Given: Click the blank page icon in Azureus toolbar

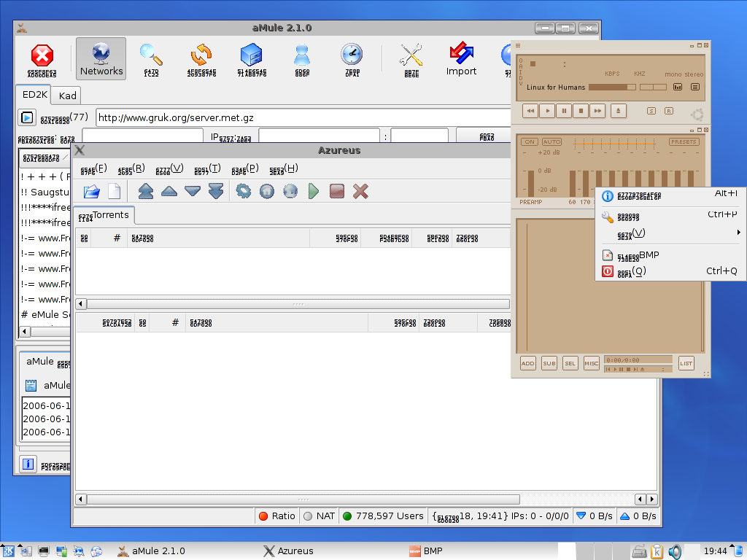Looking at the screenshot, I should tap(115, 192).
